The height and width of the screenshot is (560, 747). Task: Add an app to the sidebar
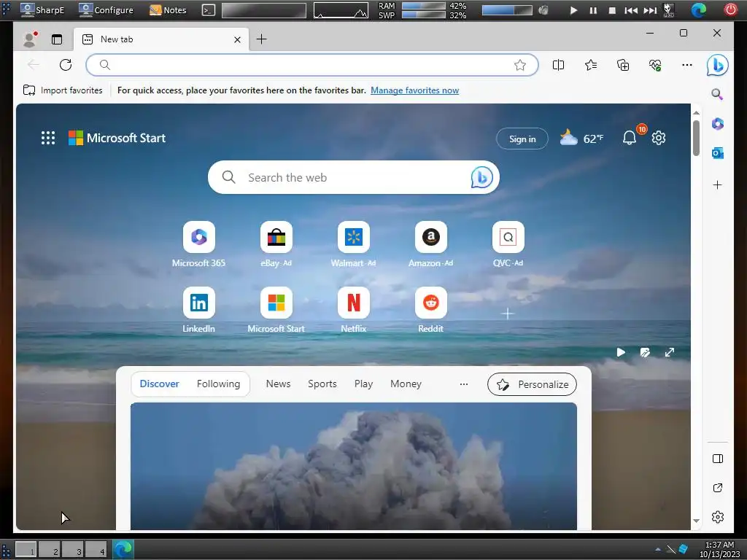click(x=718, y=184)
